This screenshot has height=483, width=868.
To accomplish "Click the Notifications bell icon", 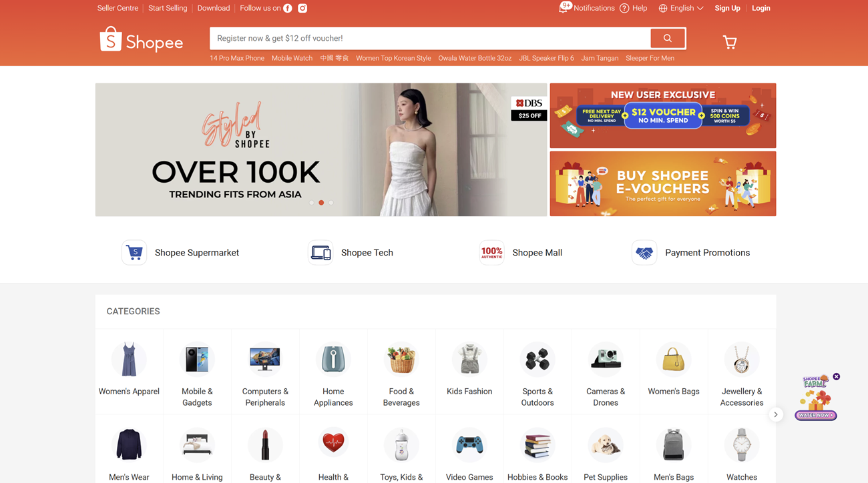I will [565, 7].
